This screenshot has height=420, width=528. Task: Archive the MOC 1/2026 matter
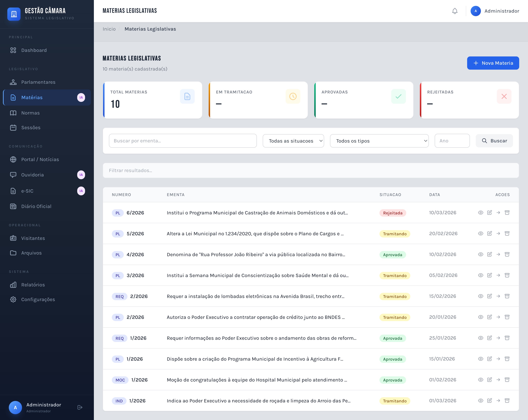507,380
